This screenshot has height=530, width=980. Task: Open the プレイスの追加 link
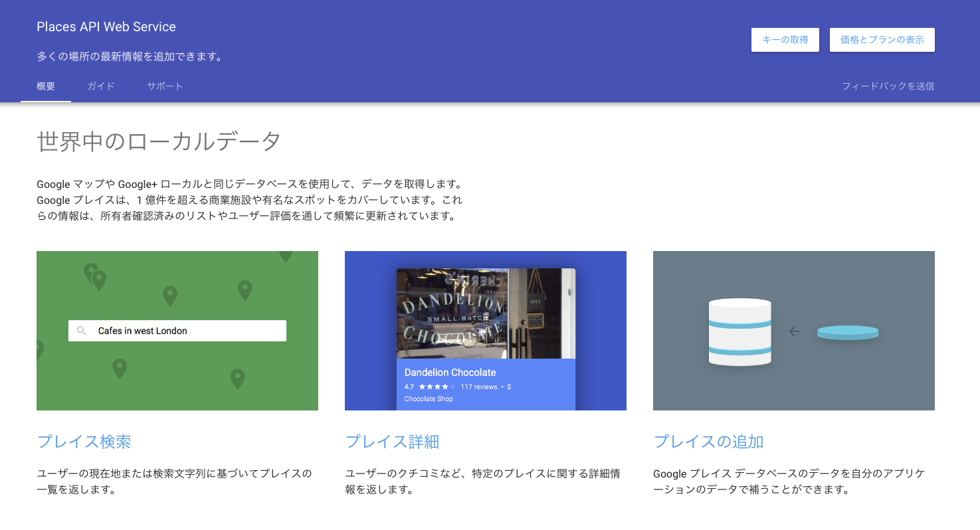click(709, 442)
